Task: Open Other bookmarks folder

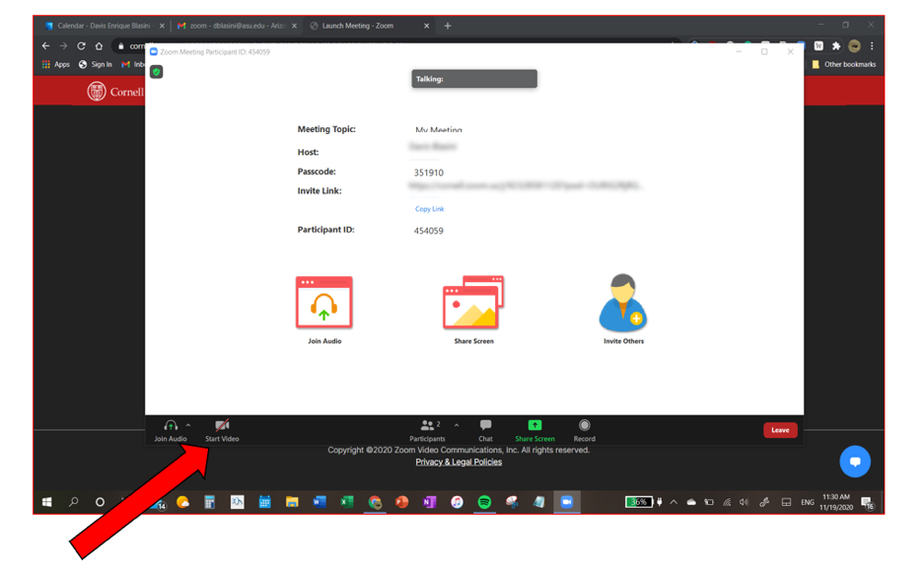Action: tap(843, 64)
